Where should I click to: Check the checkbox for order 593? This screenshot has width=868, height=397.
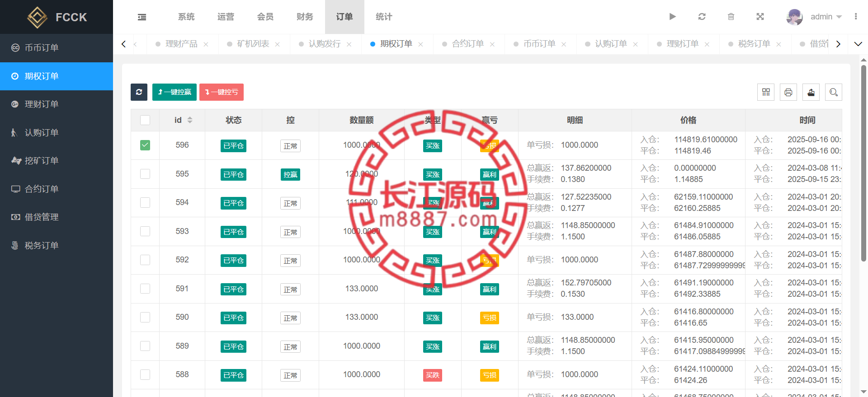145,231
